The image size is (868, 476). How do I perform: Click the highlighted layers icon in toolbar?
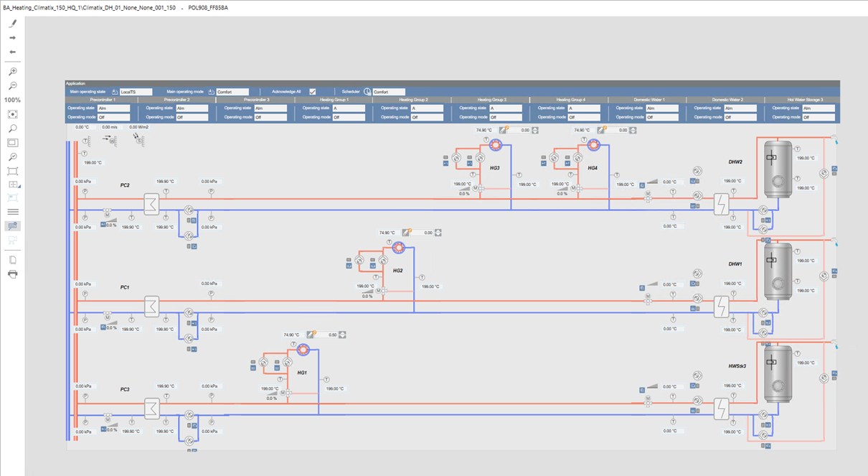pyautogui.click(x=11, y=225)
